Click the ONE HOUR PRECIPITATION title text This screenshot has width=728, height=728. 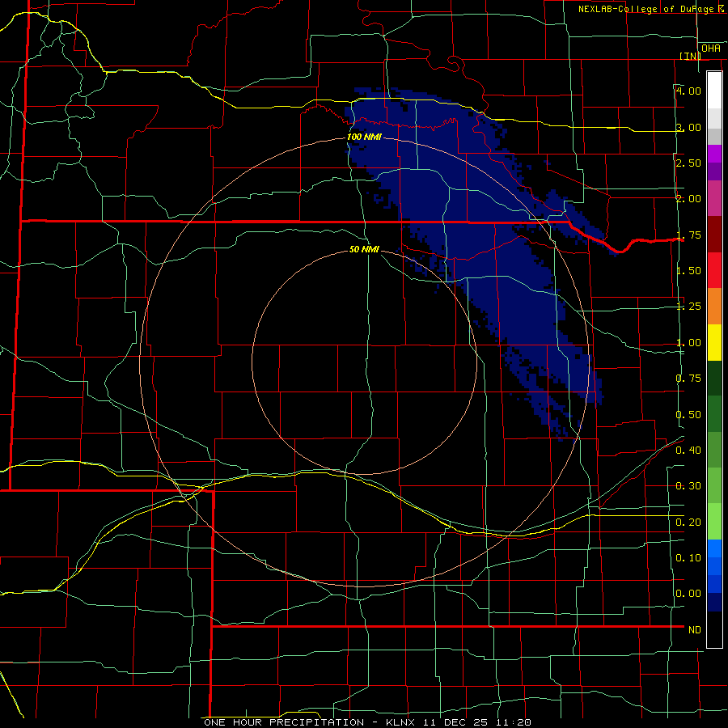[284, 722]
